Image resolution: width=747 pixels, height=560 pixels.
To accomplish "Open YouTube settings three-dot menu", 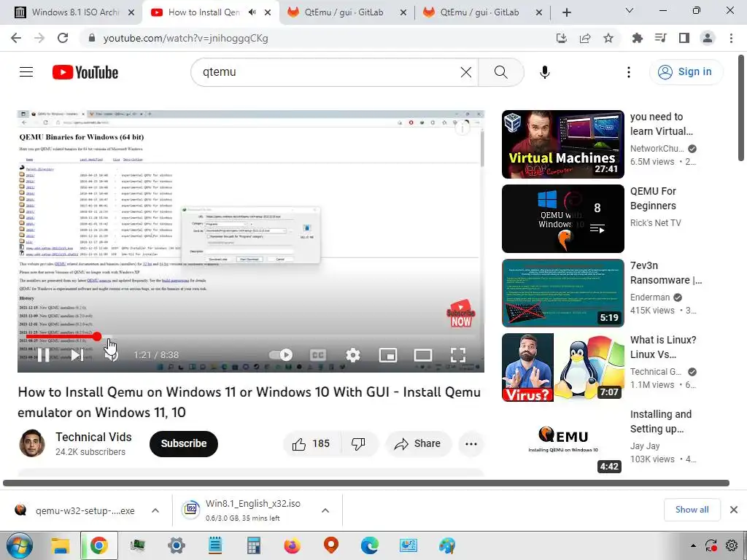I will 629,72.
